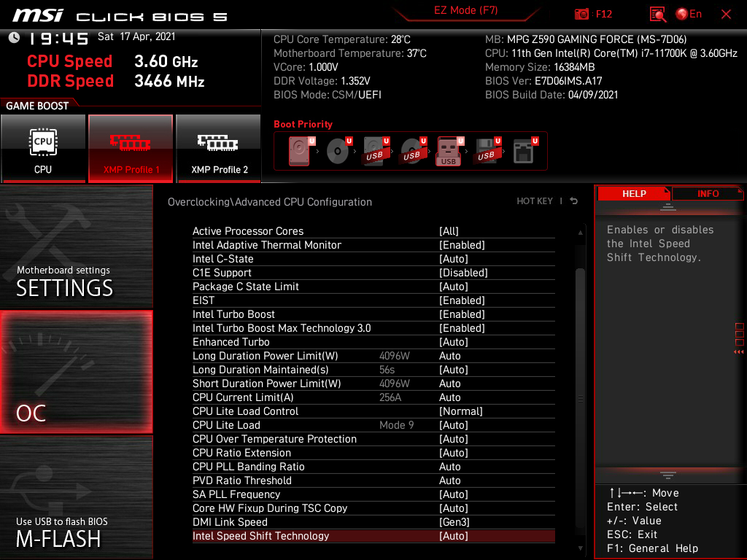Enable the CPU game boost button
Screen dimensions: 747x560
(43, 149)
